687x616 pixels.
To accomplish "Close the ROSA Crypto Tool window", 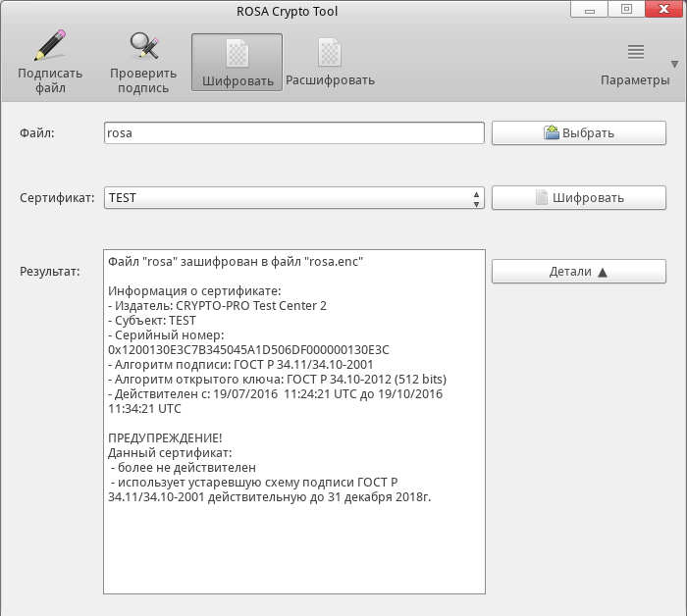I will [x=664, y=9].
